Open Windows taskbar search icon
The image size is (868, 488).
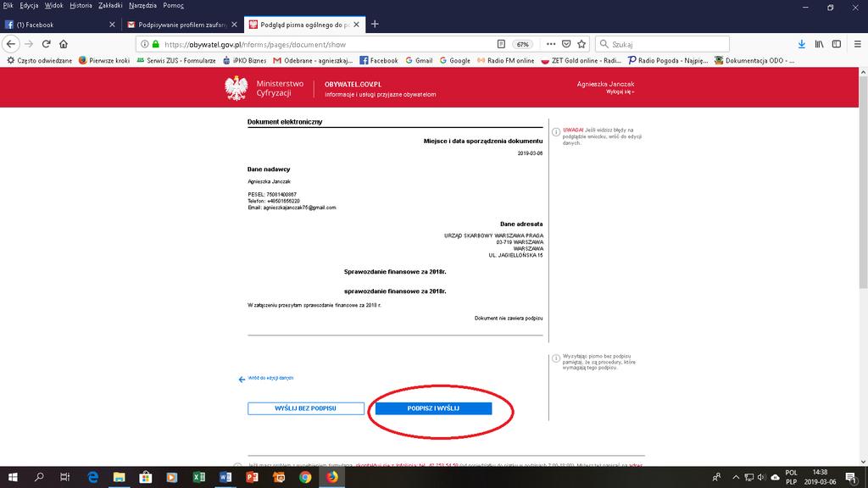tap(39, 477)
